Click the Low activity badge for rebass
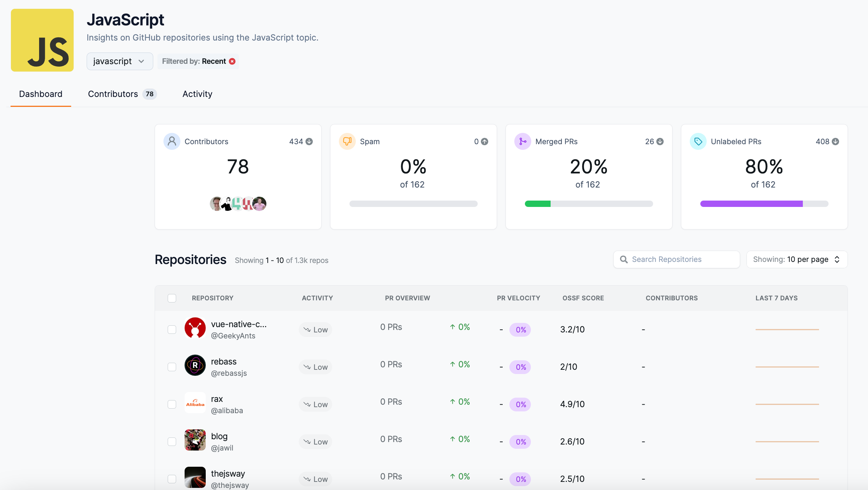Screen dimensions: 868x490 pyautogui.click(x=316, y=367)
